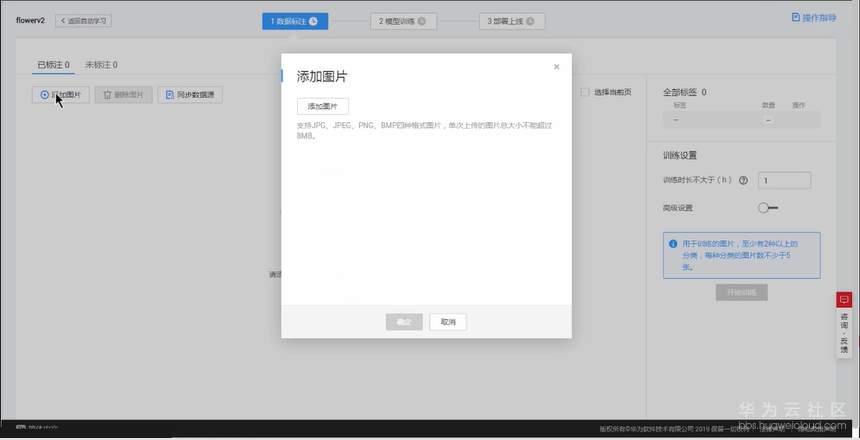
Task: Click 添加图片 toolbar button with plus icon
Action: (x=60, y=95)
